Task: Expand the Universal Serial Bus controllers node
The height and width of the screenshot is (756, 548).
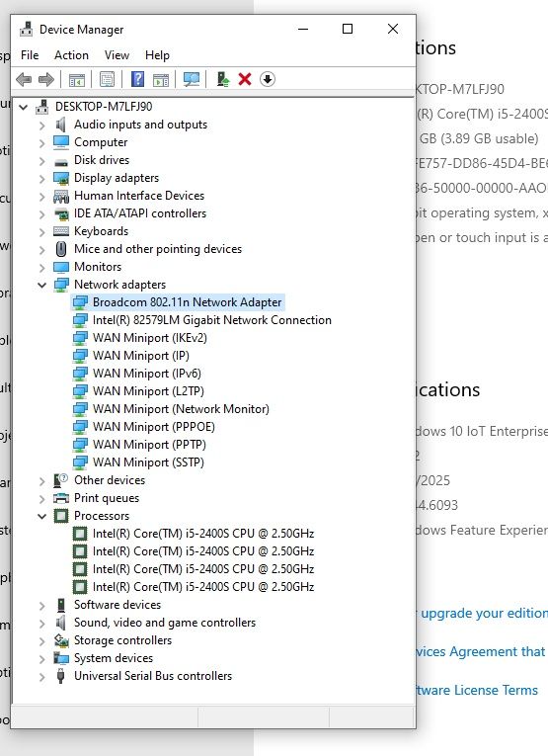Action: coord(41,677)
